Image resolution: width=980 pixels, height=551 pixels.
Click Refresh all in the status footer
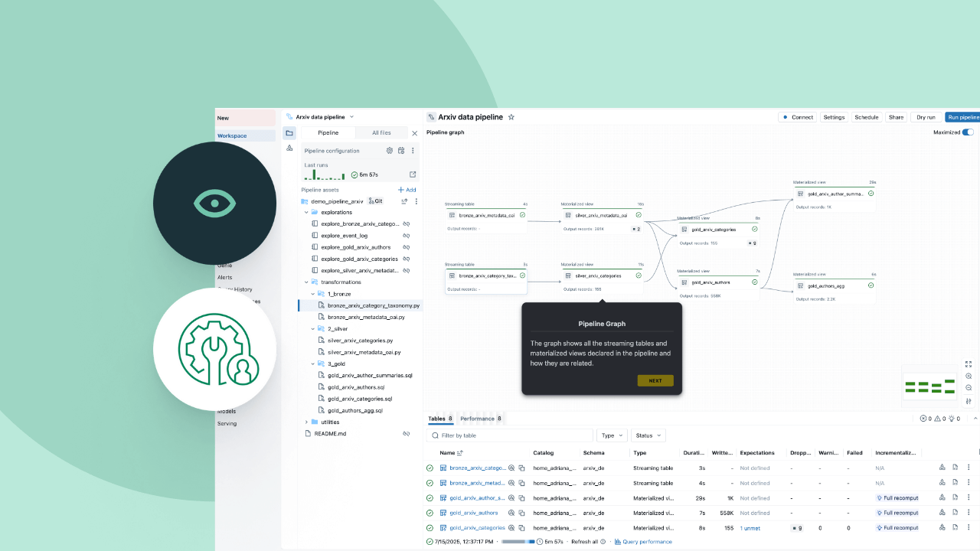click(x=584, y=542)
